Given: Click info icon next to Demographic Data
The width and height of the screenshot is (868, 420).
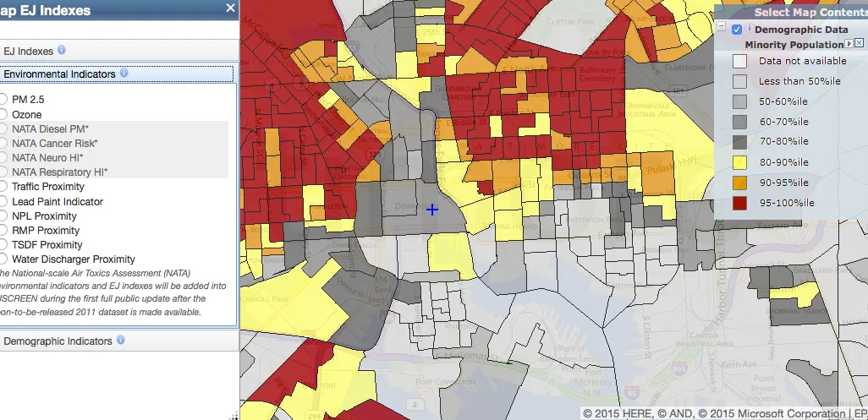Looking at the screenshot, I should point(749,30).
